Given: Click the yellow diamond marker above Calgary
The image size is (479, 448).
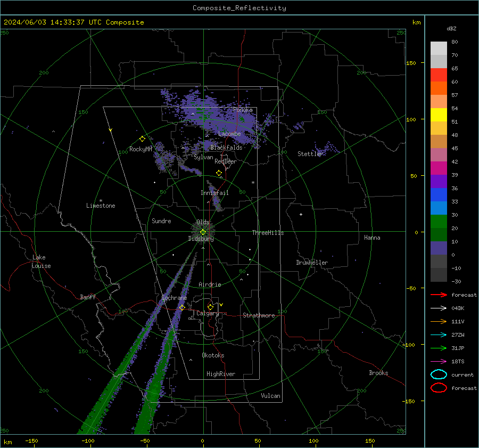Looking at the screenshot, I should [210, 307].
